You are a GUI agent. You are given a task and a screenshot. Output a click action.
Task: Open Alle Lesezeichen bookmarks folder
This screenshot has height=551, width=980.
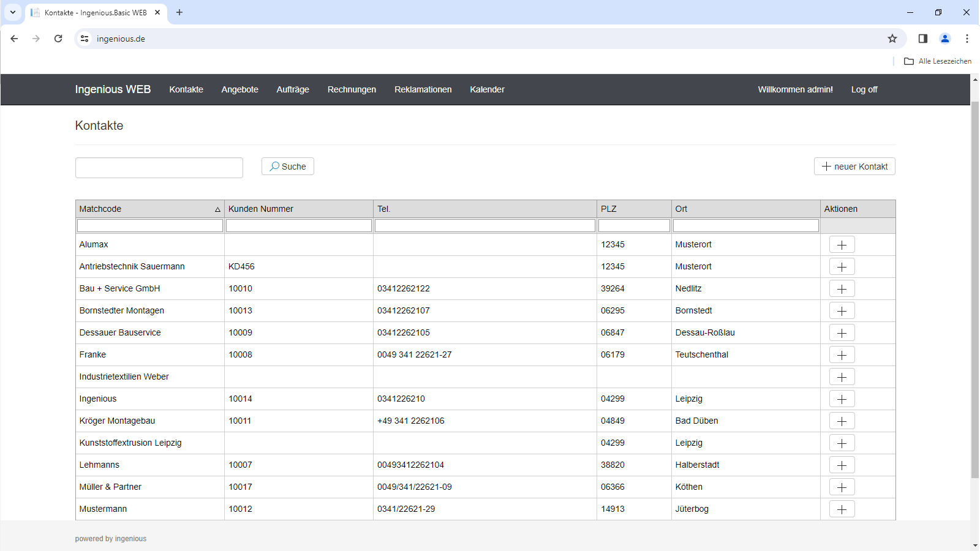point(938,61)
